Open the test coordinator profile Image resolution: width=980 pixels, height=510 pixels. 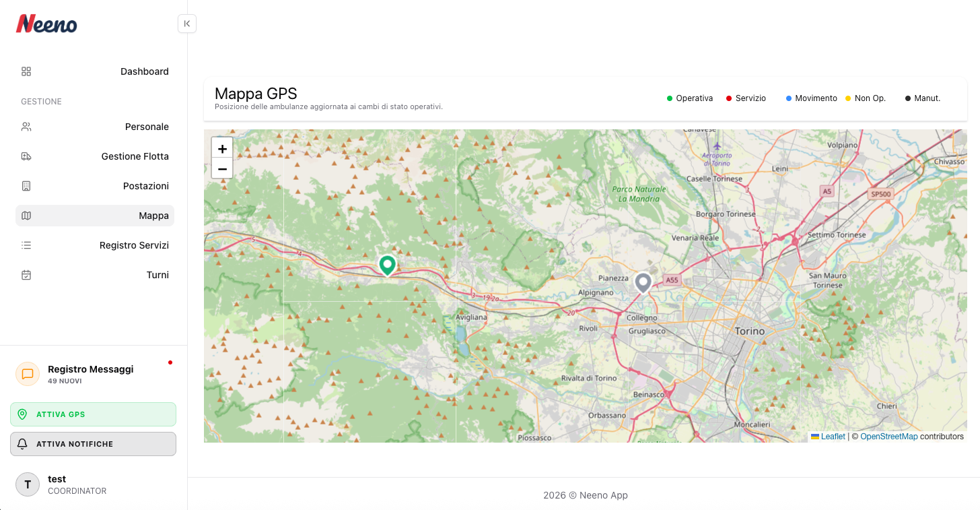point(94,484)
